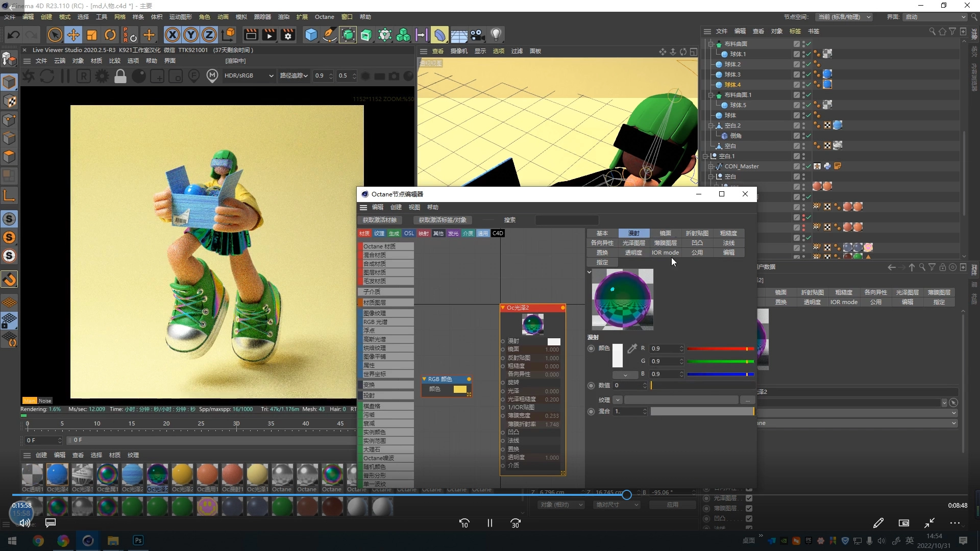
Task: Click the light bulb icon in toolbar
Action: 496,35
